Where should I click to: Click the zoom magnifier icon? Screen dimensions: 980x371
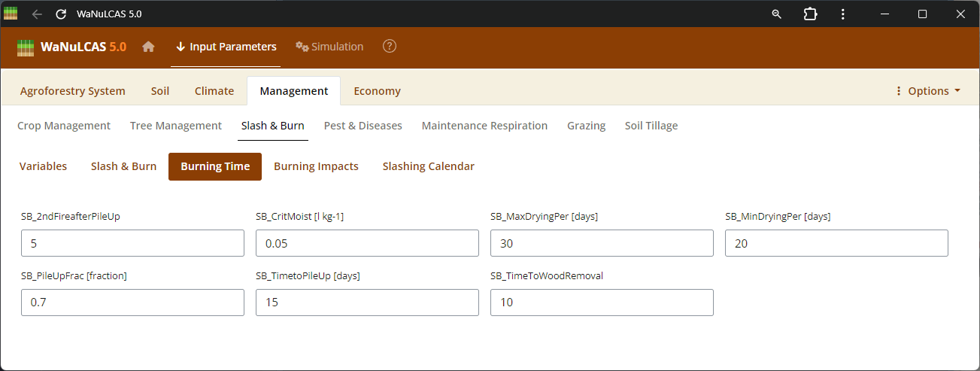777,14
